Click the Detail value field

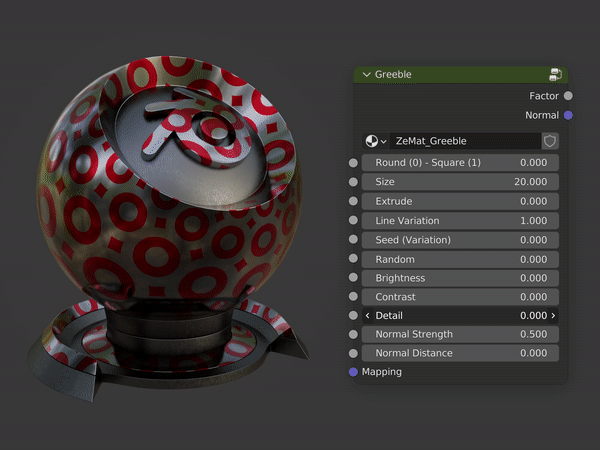click(x=460, y=316)
